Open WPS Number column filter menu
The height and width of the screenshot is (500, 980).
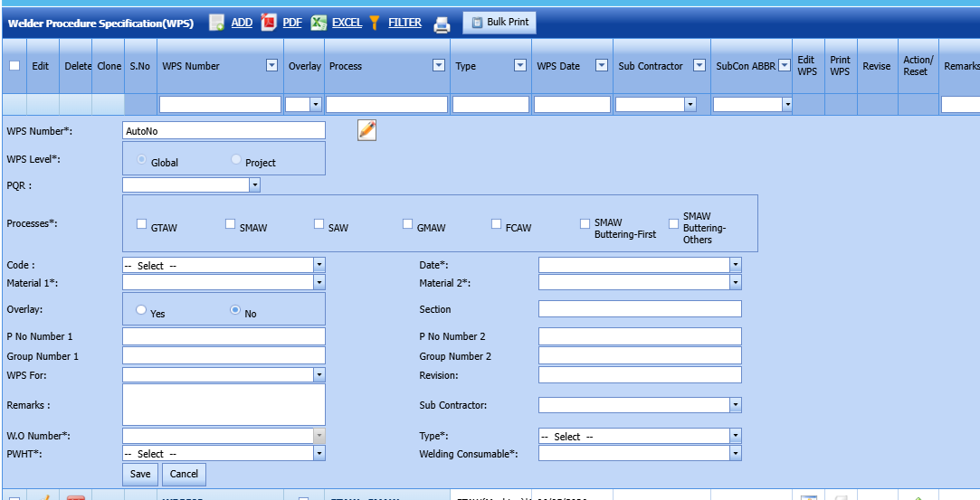tap(271, 65)
